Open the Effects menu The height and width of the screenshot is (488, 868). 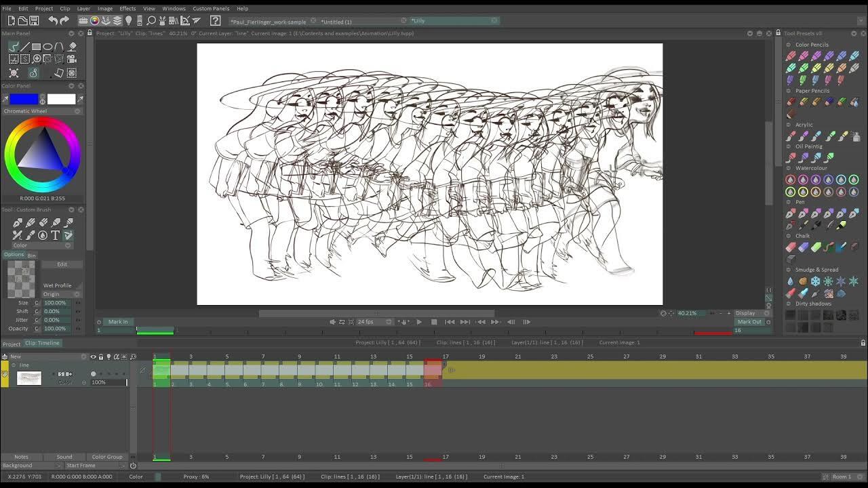click(127, 9)
